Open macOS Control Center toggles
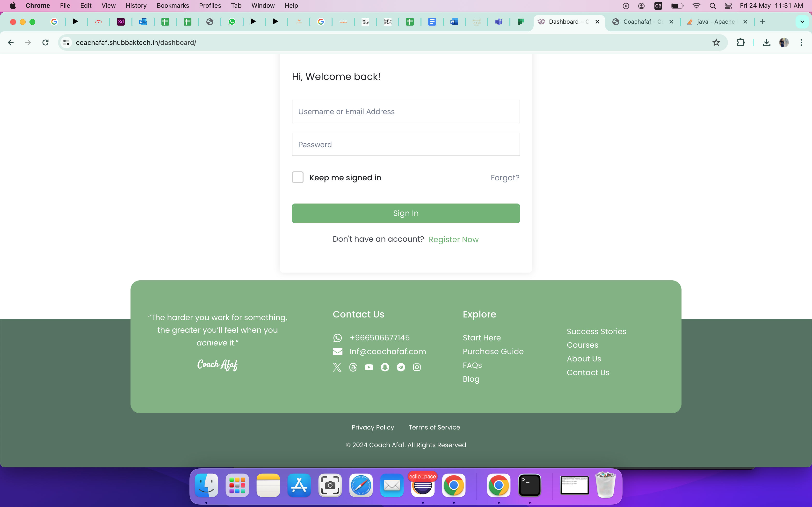This screenshot has width=812, height=507. point(728,6)
